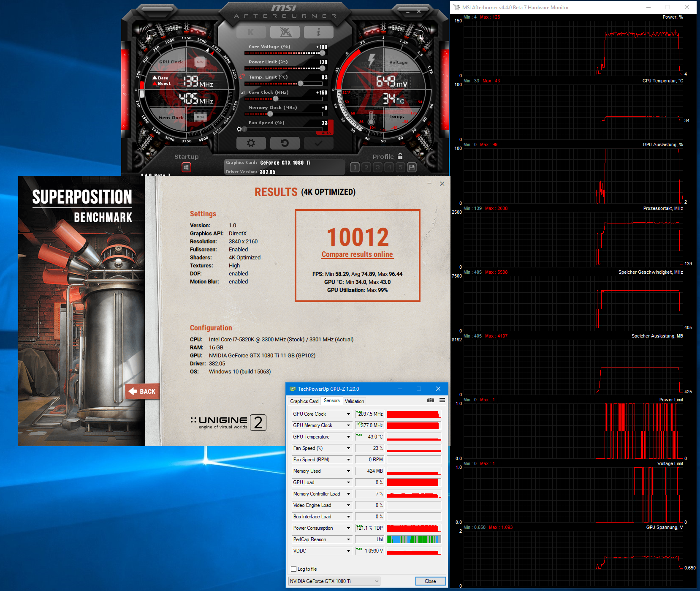Screen dimensions: 700x591
Task: Expand the Memory Controller Load sensor dropdown
Action: [x=348, y=494]
